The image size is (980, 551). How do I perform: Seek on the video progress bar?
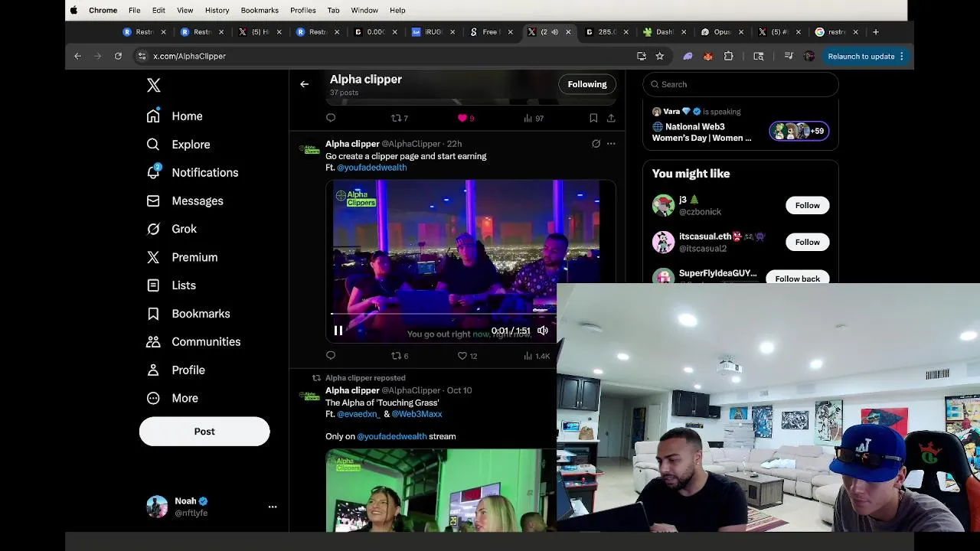tap(444, 314)
